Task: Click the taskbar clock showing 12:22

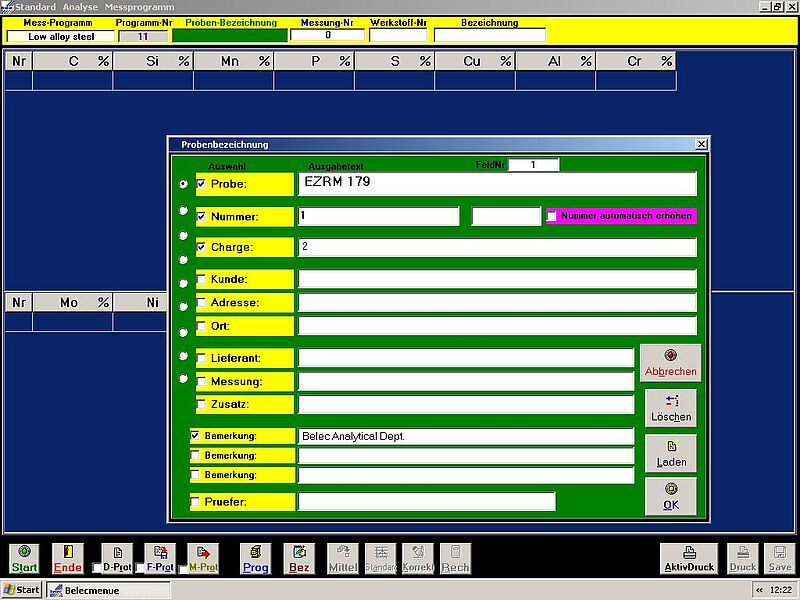Action: pos(781,590)
